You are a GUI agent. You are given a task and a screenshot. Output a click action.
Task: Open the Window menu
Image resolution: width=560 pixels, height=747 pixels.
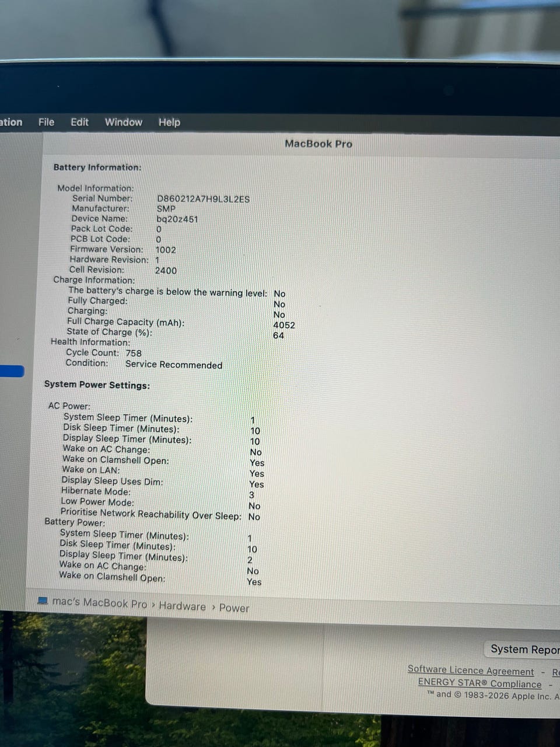[124, 122]
